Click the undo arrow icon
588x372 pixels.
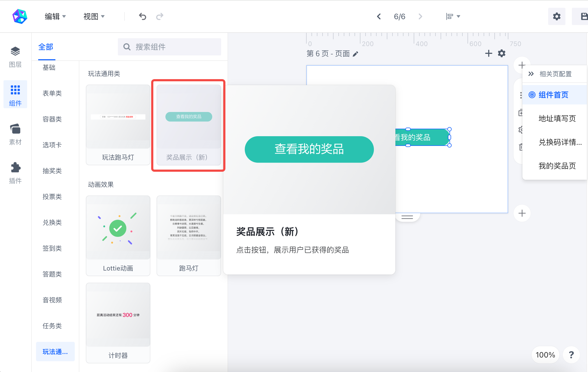point(143,16)
